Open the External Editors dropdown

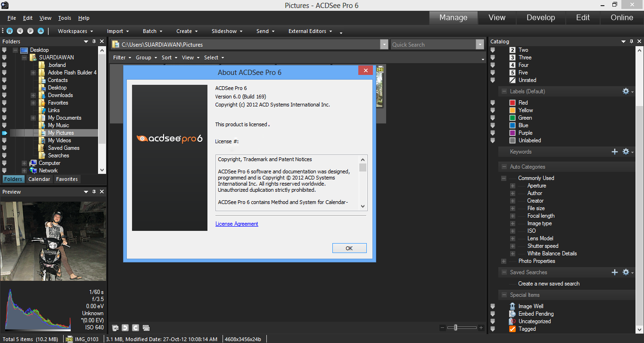pyautogui.click(x=310, y=31)
